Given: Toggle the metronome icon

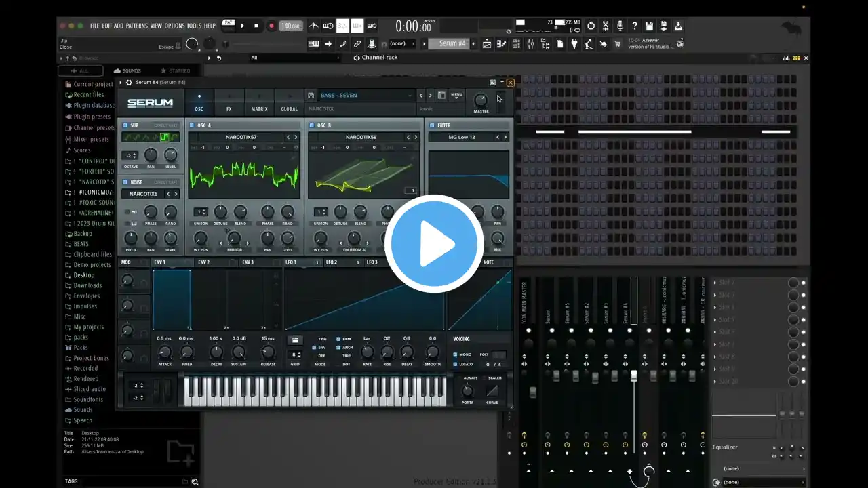Looking at the screenshot, I should tap(313, 26).
